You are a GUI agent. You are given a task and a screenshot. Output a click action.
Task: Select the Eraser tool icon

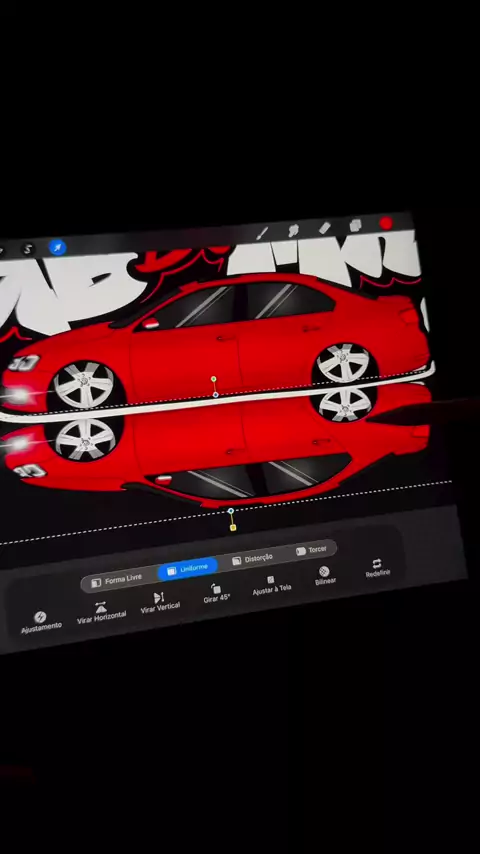[324, 228]
